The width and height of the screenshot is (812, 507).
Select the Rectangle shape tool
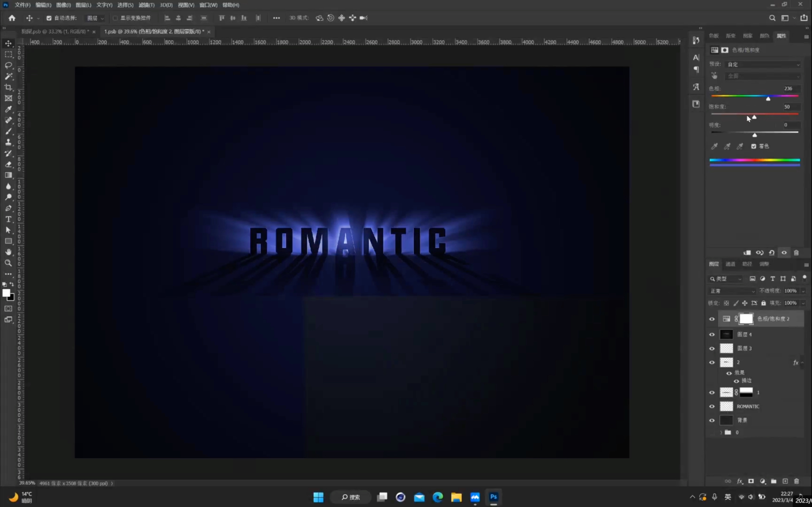(8, 241)
